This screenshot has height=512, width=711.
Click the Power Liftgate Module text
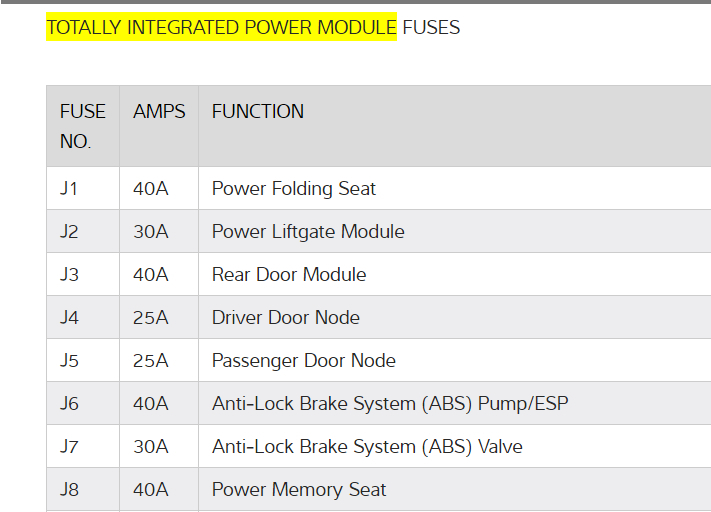click(308, 231)
